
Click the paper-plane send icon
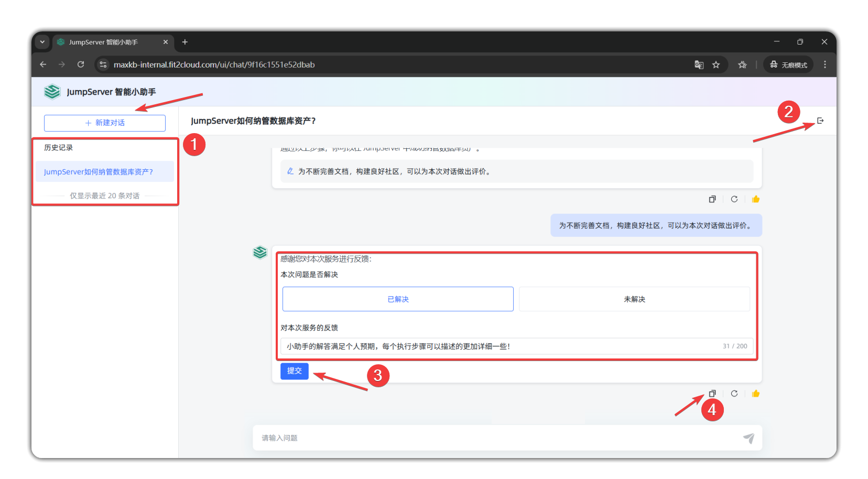click(749, 438)
